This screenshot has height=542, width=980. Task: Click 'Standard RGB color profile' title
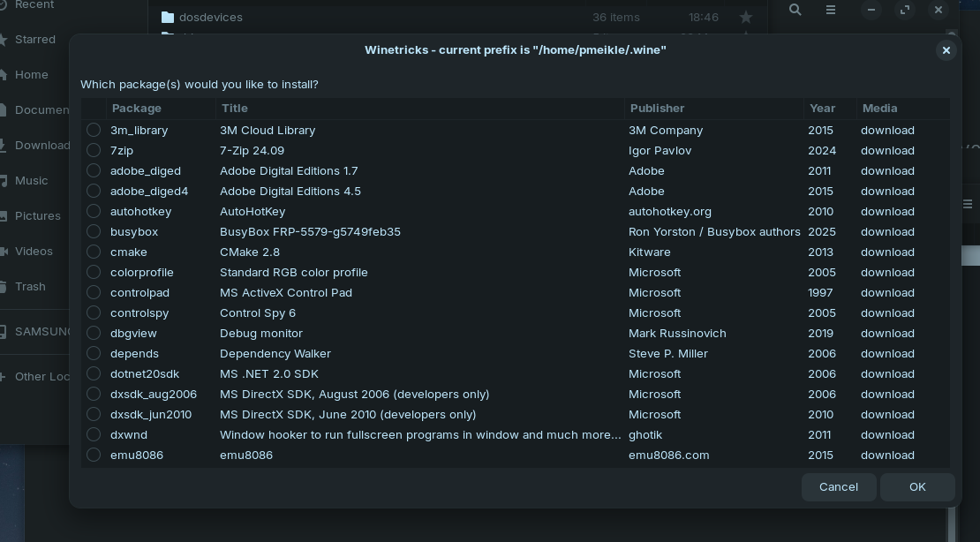click(x=294, y=273)
